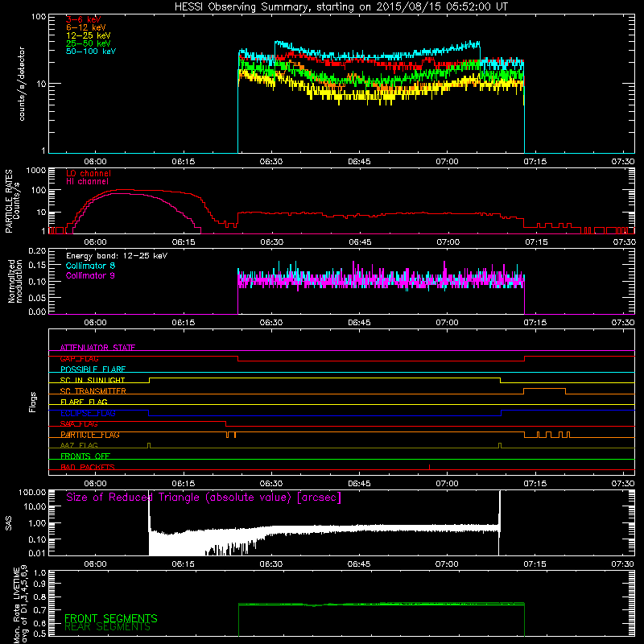Click 06:15 time label under particle rates plot
The image size is (644, 644).
184,242
